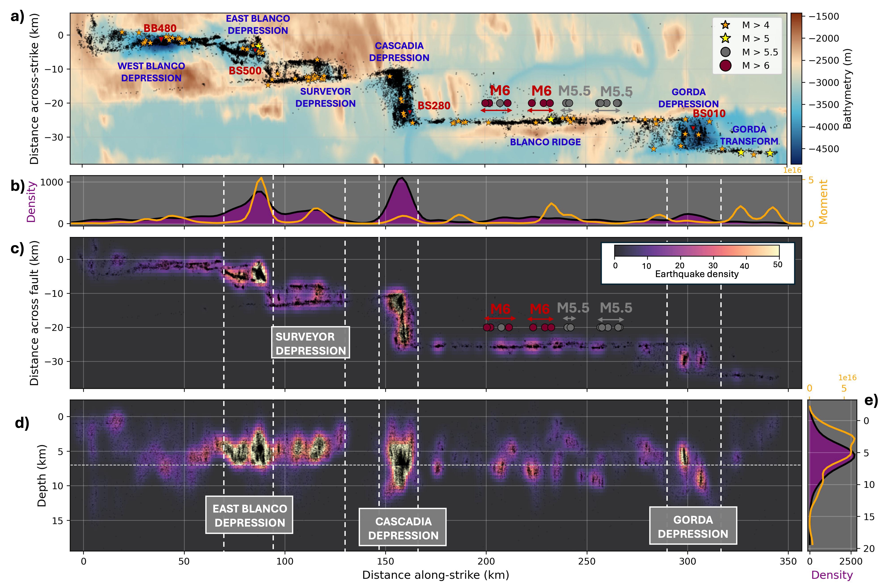Click the BLANCO RIDGE label

click(545, 143)
